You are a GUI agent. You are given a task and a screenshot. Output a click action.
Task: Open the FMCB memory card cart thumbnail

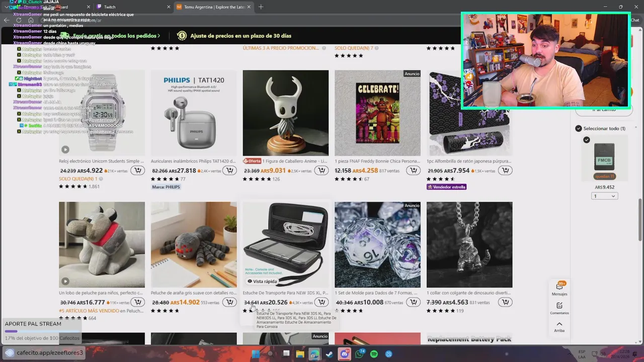[604, 157]
